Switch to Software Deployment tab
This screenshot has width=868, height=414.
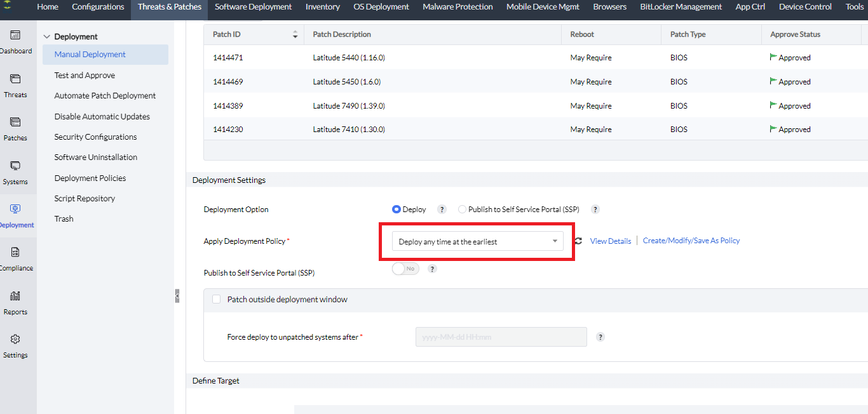point(253,7)
